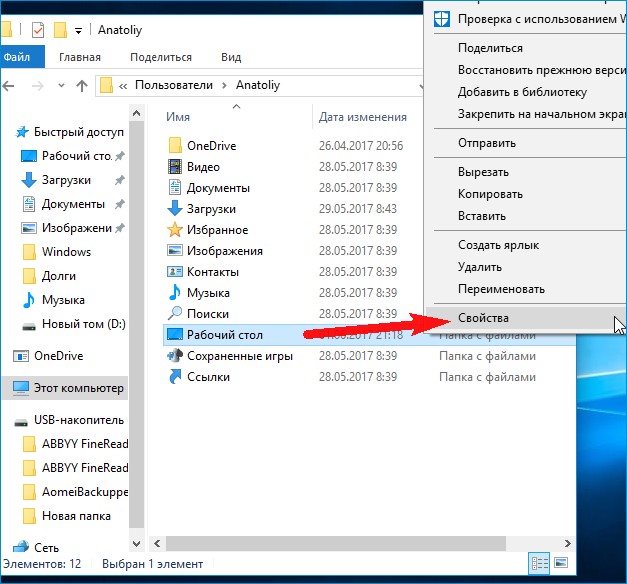Click the navigation pane vertical scrollbar
This screenshot has width=627, height=584.
138,300
